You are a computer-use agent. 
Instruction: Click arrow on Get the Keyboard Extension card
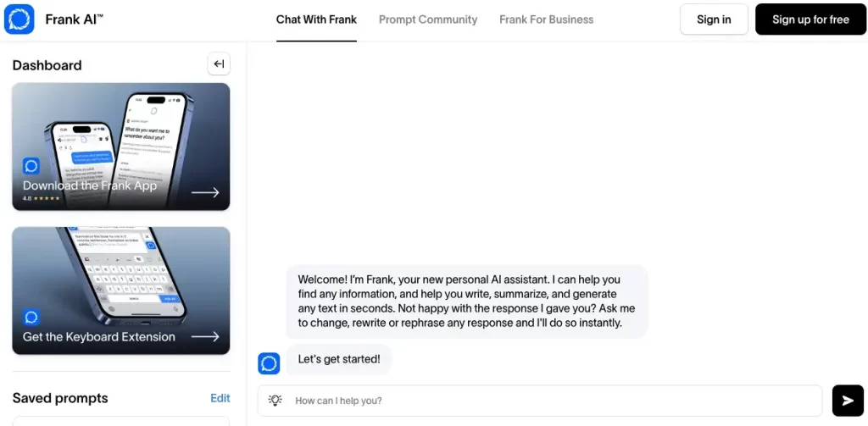coord(205,336)
